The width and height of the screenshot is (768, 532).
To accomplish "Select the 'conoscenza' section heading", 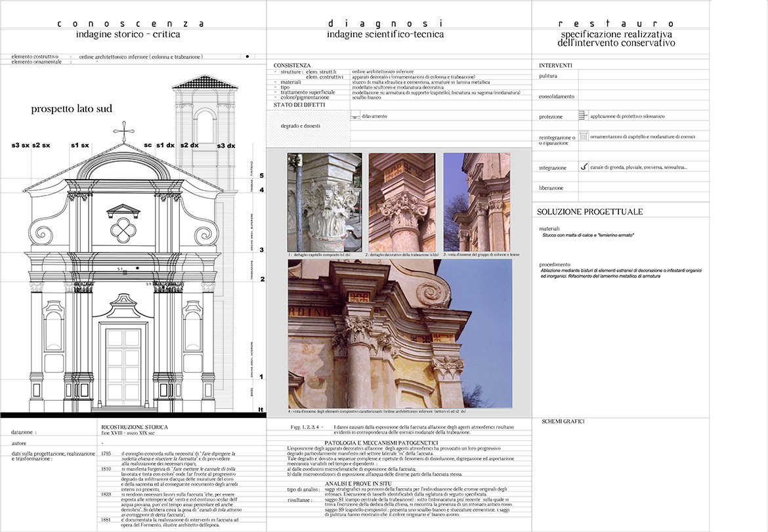I will tap(131, 24).
